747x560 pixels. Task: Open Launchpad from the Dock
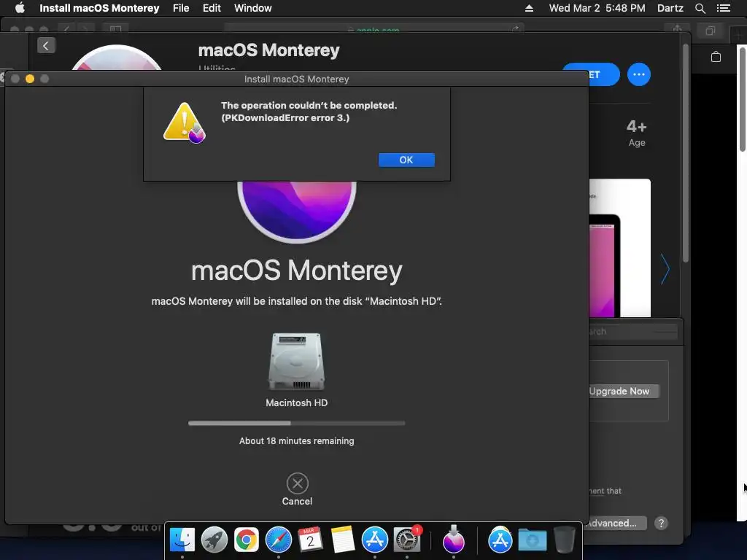[x=214, y=540]
